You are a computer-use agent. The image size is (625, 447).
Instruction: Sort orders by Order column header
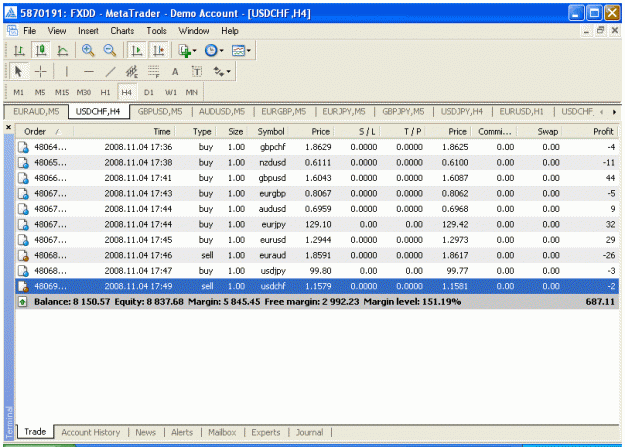(45, 131)
